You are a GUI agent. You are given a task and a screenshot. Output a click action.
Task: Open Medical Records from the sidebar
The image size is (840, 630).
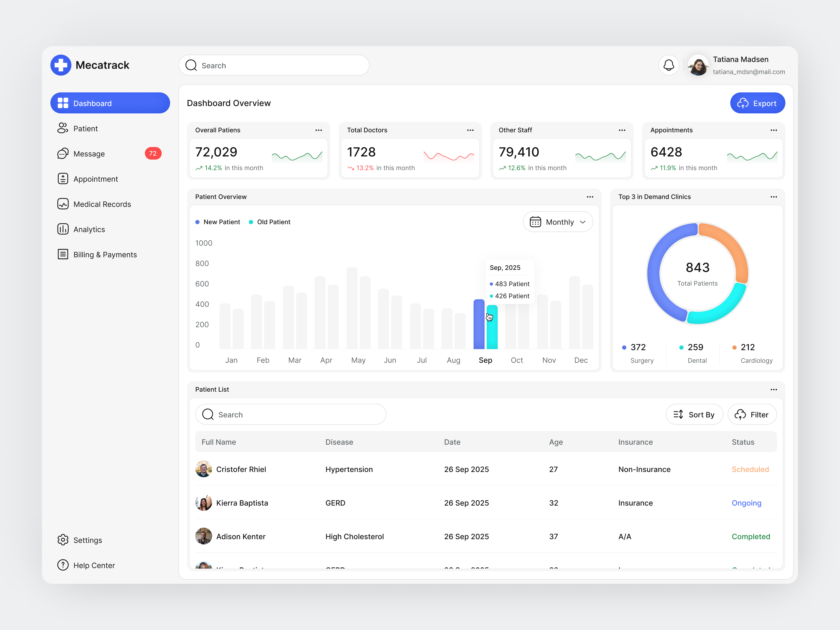point(63,204)
